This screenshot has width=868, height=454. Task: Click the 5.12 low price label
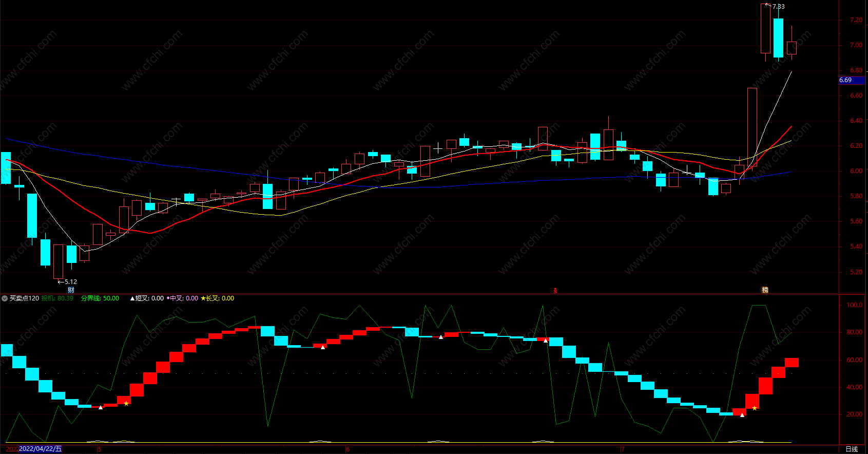click(71, 282)
